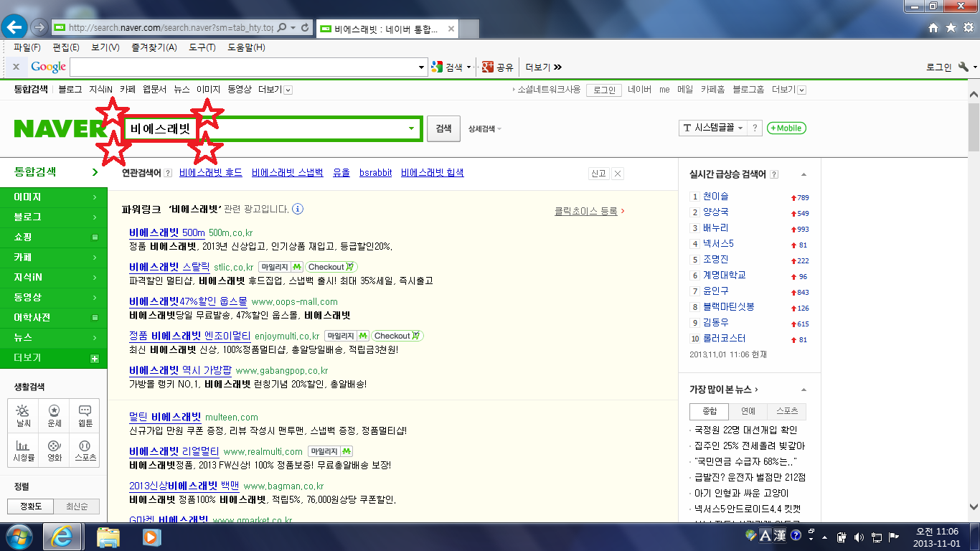Select 지식iN in the green sidebar
Viewport: 980px width, 551px height.
(x=54, y=277)
